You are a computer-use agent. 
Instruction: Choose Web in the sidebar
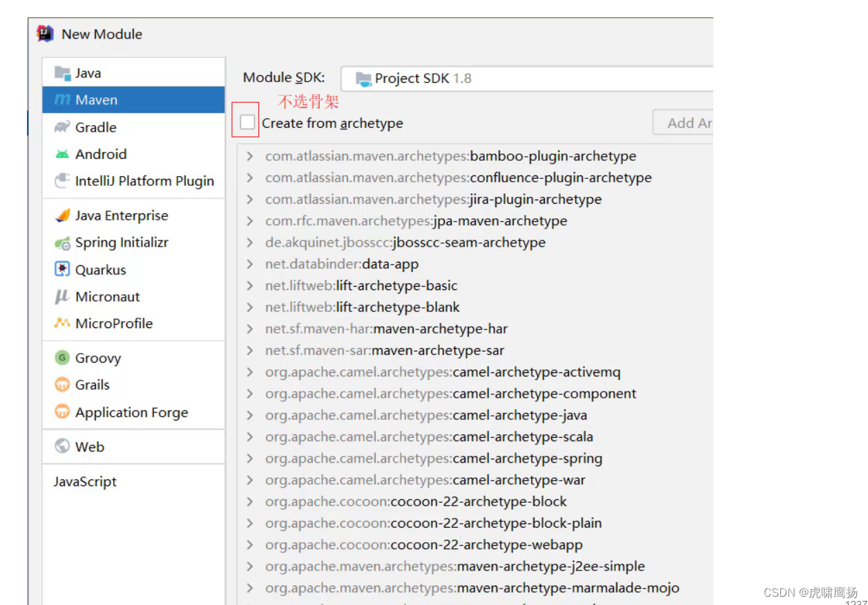(x=134, y=446)
